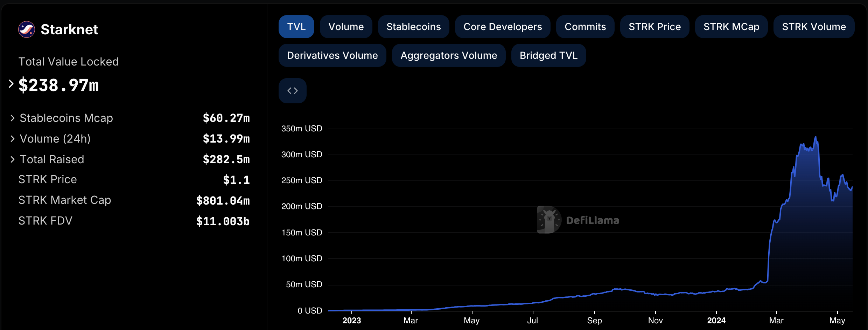
Task: Show the Bridged TVL series
Action: coord(549,55)
